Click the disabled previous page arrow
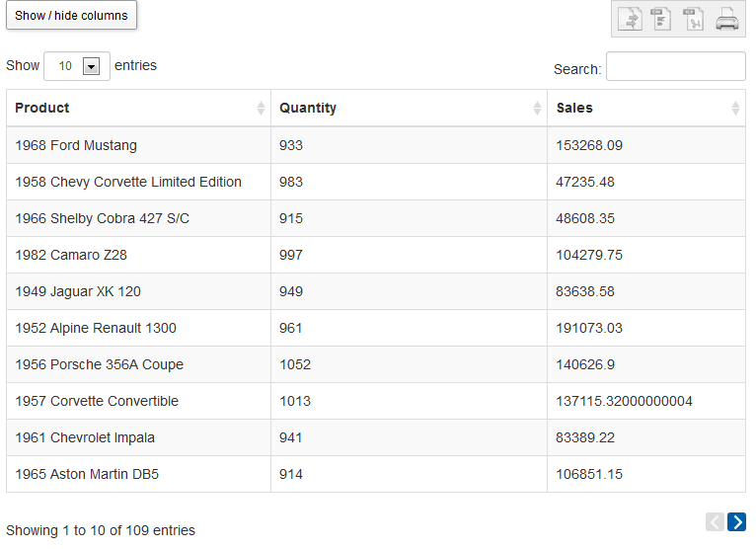Image resolution: width=756 pixels, height=549 pixels. pos(715,521)
